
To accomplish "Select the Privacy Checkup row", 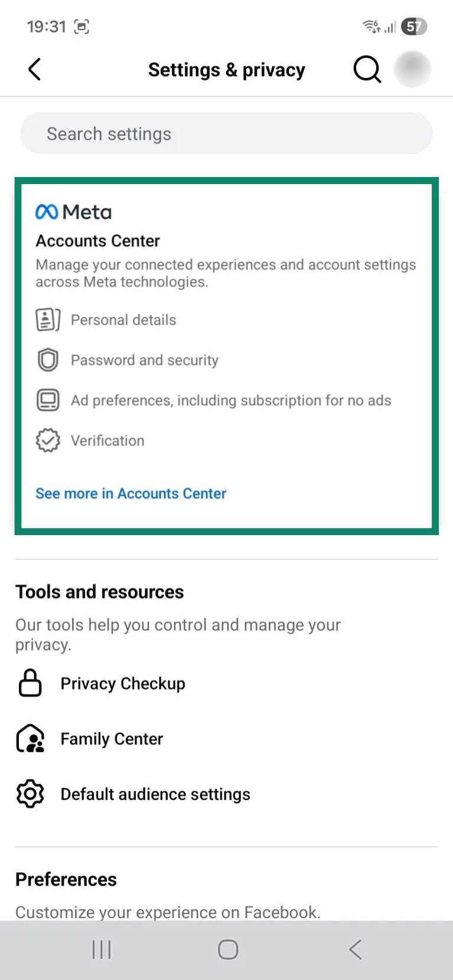I will (x=122, y=683).
